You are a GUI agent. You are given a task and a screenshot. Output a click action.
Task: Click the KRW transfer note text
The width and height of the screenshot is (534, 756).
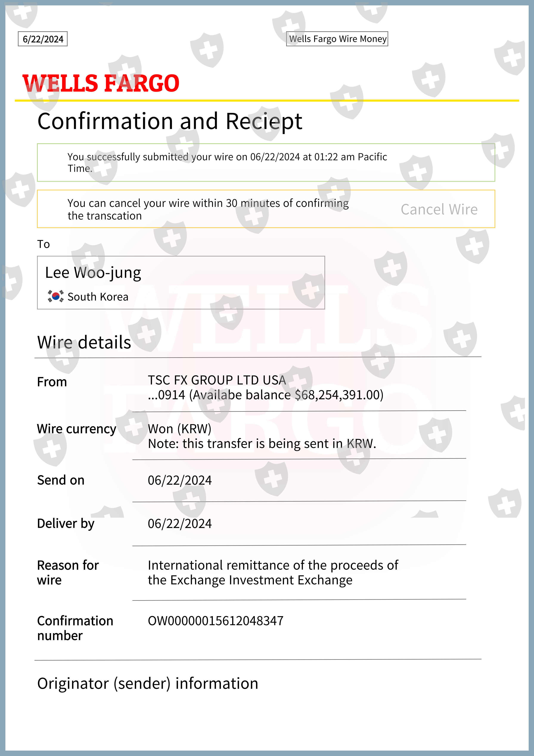pos(262,444)
